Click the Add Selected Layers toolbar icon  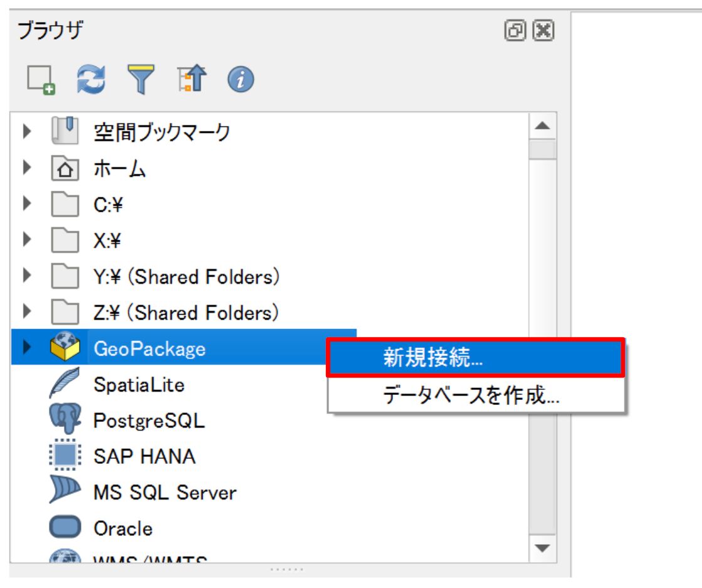click(x=41, y=80)
